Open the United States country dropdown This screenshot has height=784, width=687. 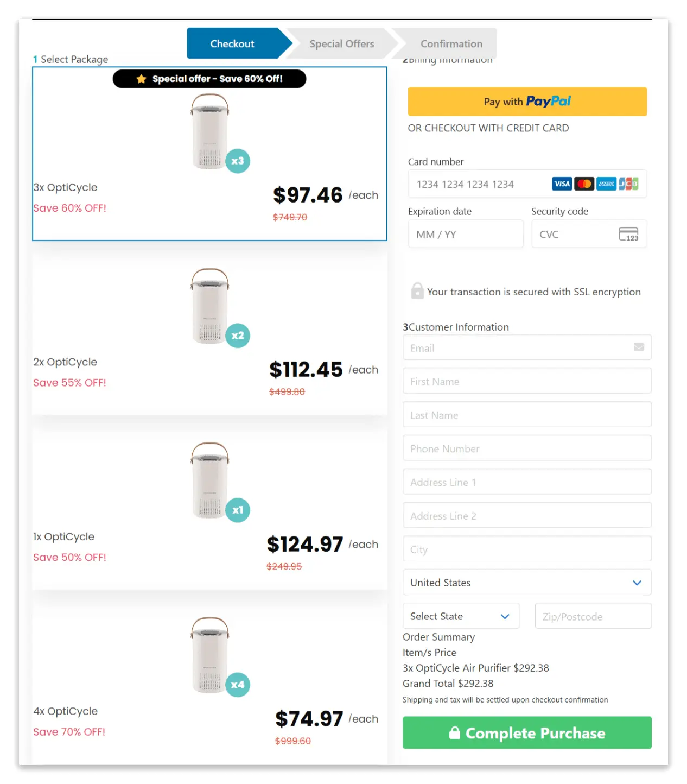[526, 583]
